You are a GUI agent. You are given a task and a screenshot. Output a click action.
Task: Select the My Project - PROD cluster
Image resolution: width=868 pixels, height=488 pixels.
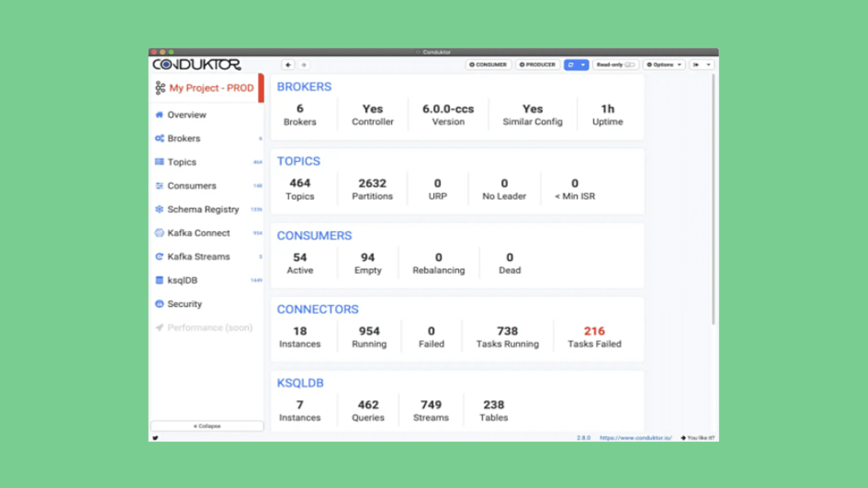coord(206,88)
